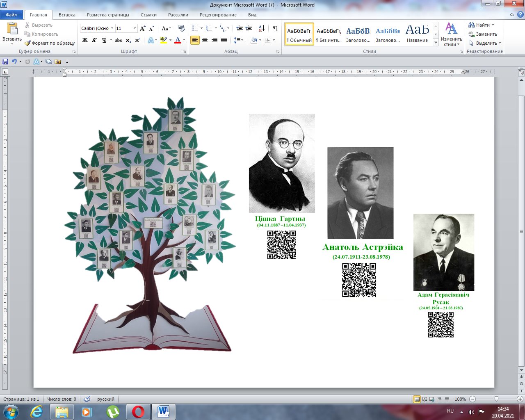Justify text alignment

pyautogui.click(x=224, y=40)
